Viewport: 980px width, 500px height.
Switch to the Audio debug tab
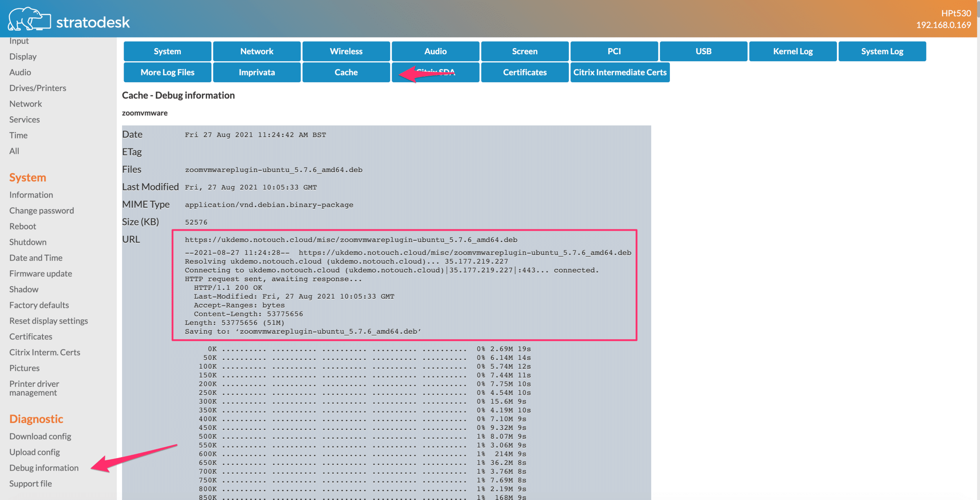pos(436,51)
